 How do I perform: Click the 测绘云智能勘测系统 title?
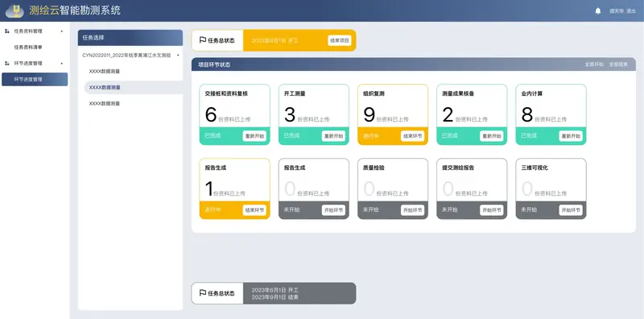(x=75, y=10)
